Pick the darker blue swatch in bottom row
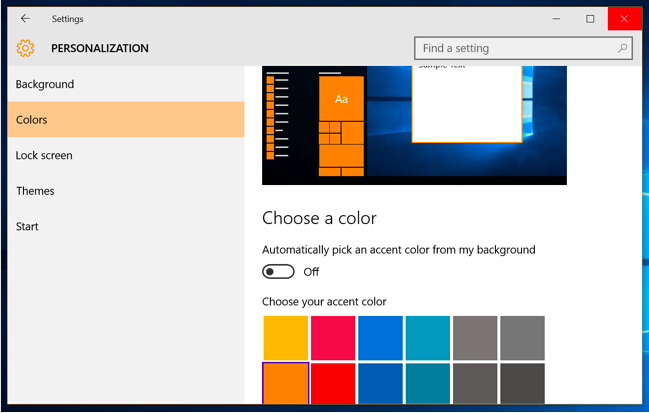 380,384
